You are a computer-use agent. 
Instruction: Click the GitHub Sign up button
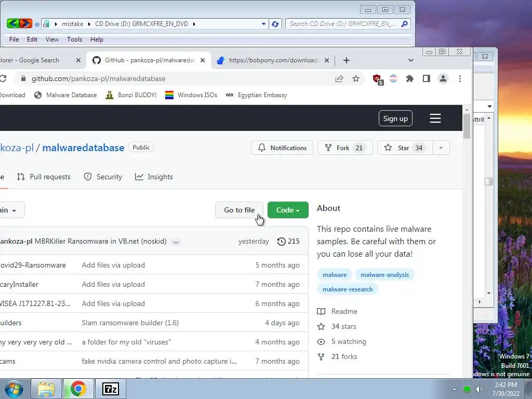[395, 118]
